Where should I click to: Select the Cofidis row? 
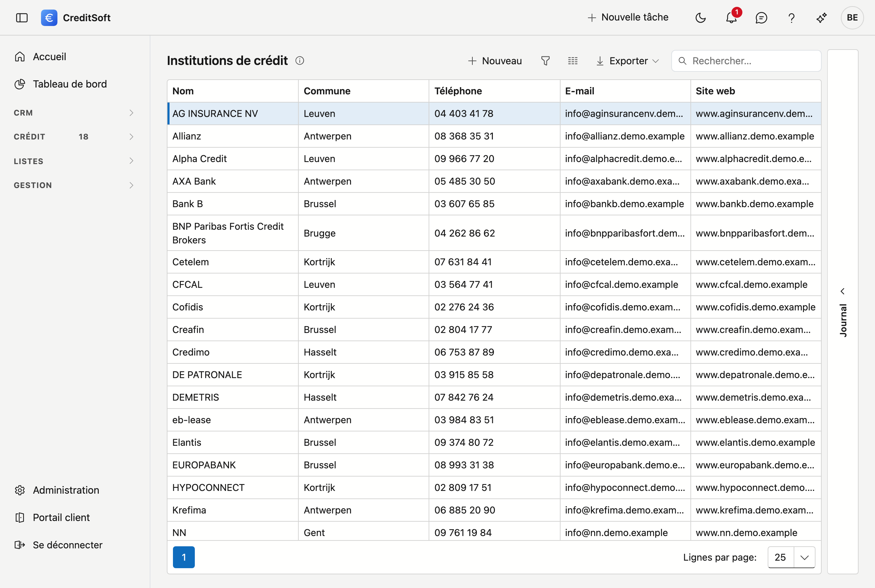(x=494, y=307)
